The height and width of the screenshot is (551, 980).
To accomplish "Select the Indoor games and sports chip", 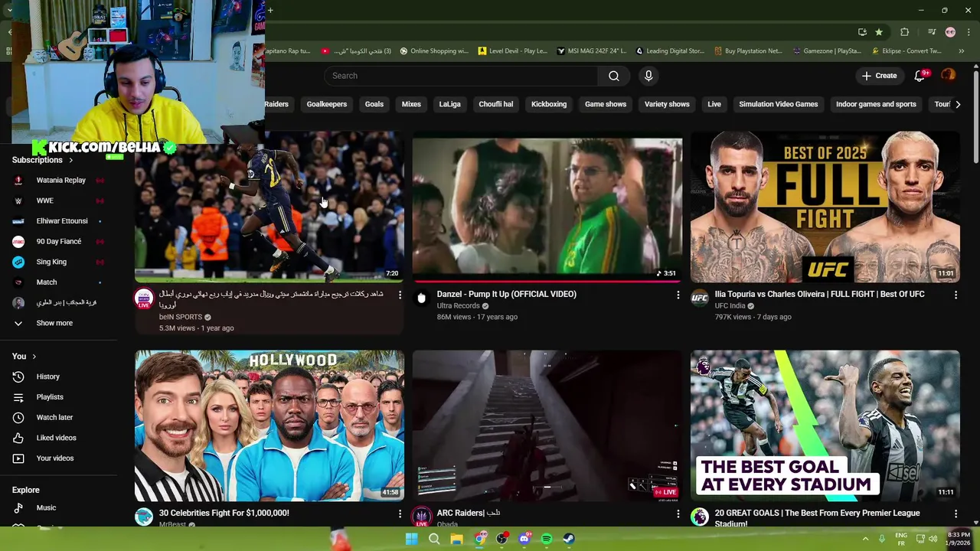I will 876,104.
